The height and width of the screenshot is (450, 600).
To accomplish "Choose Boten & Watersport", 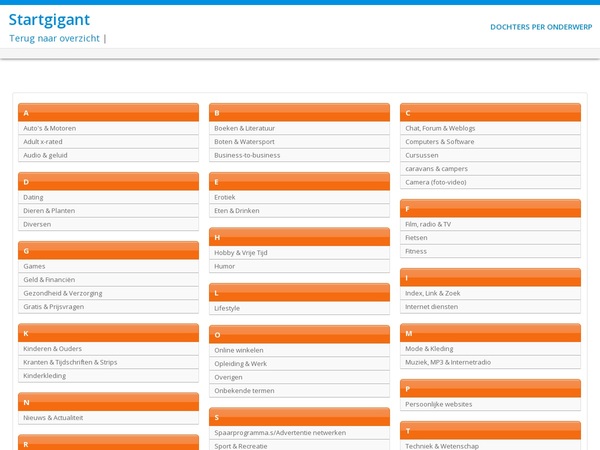I will [299, 142].
